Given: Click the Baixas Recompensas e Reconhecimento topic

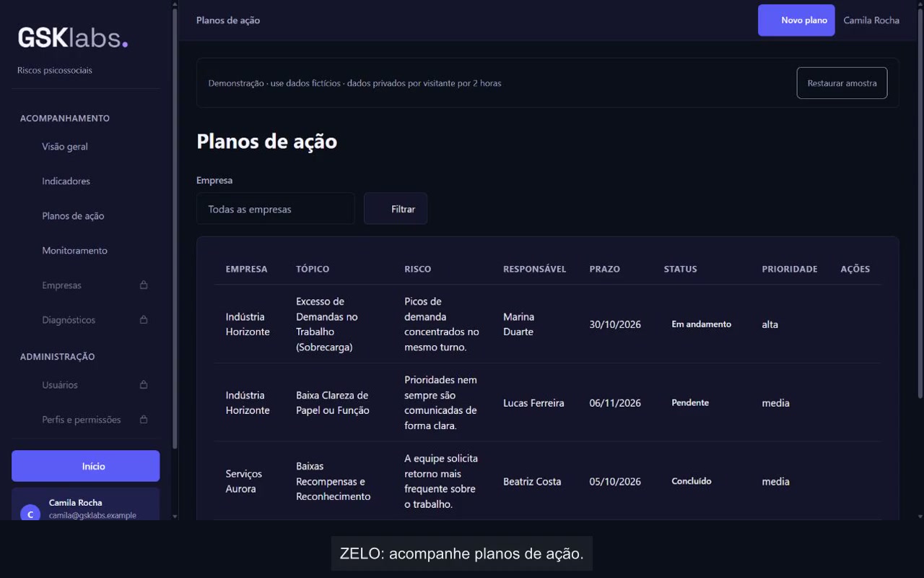Looking at the screenshot, I should click(x=334, y=481).
